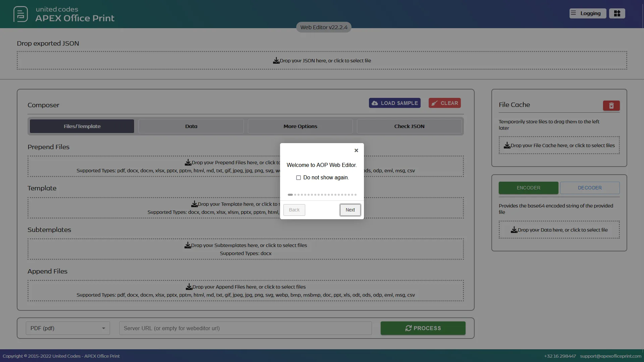
Task: Click the download icon beside Prepend Files text
Action: click(x=188, y=163)
